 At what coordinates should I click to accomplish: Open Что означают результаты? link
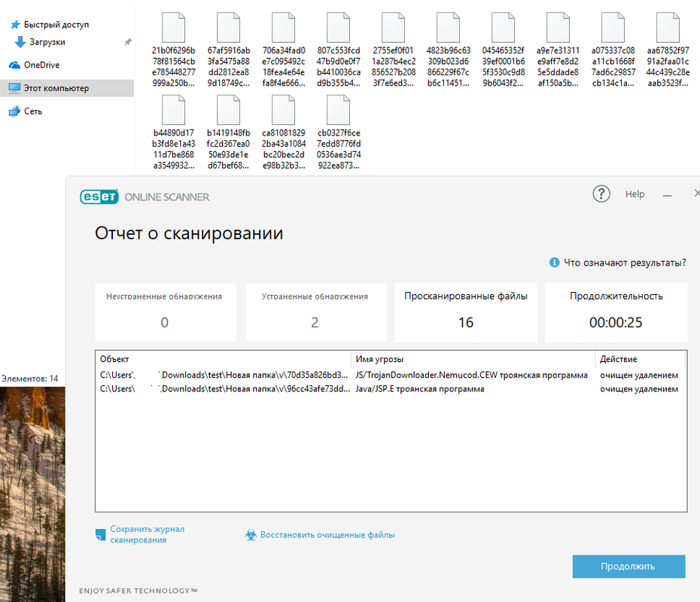[x=625, y=263]
